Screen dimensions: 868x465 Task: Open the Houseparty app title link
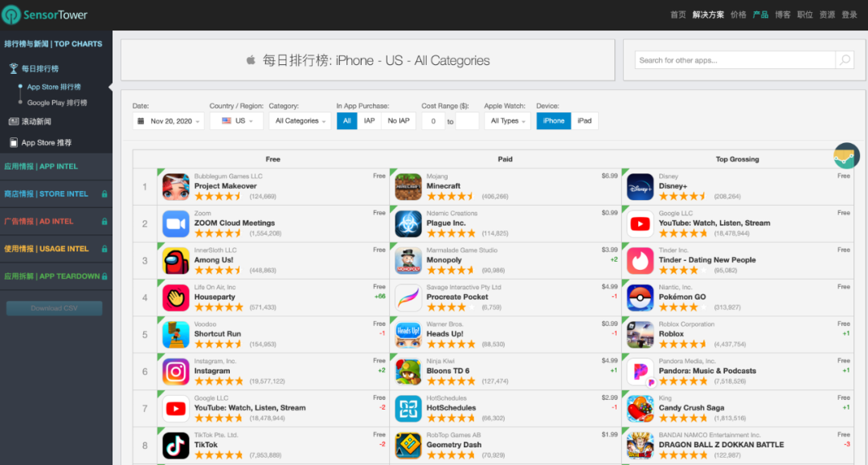[215, 297]
